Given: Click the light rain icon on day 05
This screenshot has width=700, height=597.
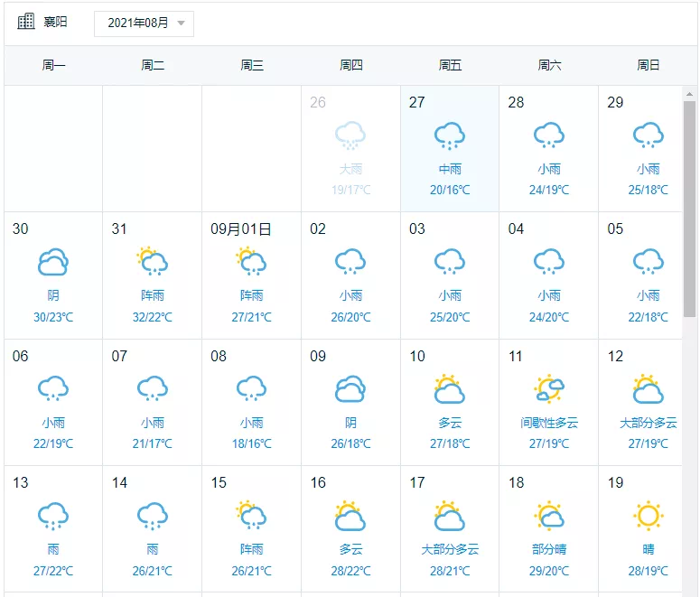Looking at the screenshot, I should [x=649, y=262].
